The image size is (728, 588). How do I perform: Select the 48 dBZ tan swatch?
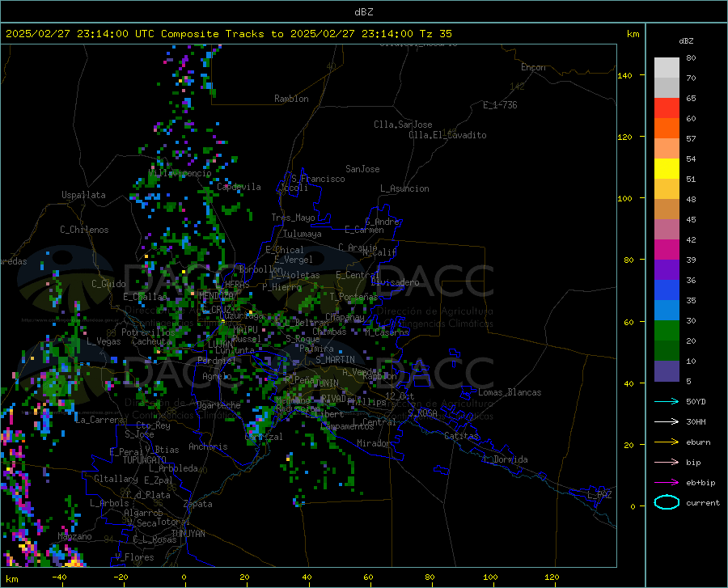[x=667, y=209]
